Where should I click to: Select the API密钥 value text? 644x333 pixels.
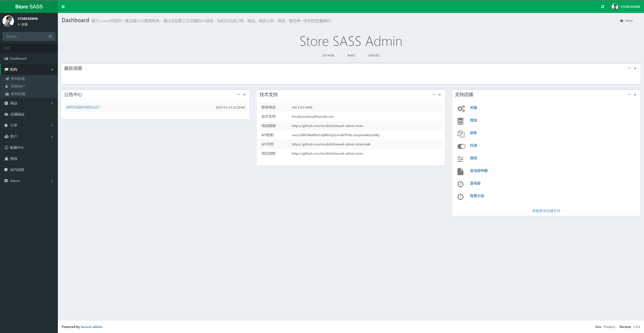pos(335,135)
